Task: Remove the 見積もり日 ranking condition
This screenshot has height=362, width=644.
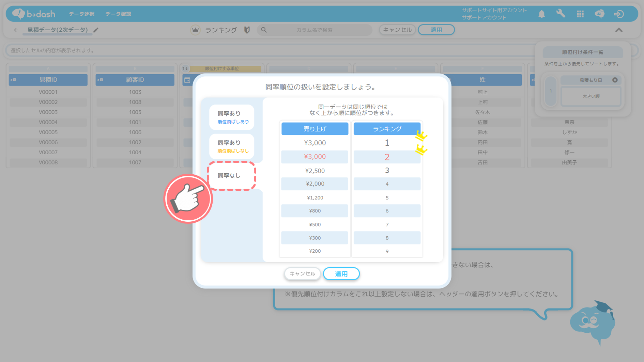Action: [615, 80]
